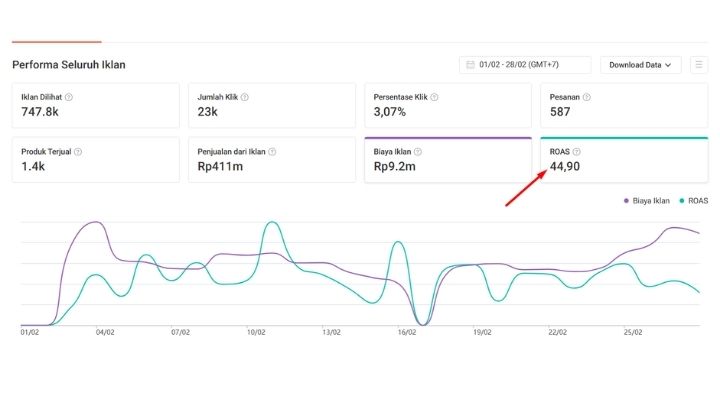Open the list menu icon beside Download Data
The height and width of the screenshot is (400, 720).
pos(699,65)
